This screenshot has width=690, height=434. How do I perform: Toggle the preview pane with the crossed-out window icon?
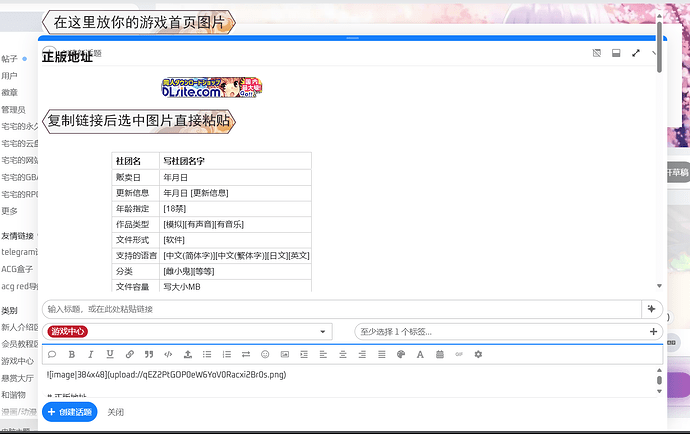point(597,53)
